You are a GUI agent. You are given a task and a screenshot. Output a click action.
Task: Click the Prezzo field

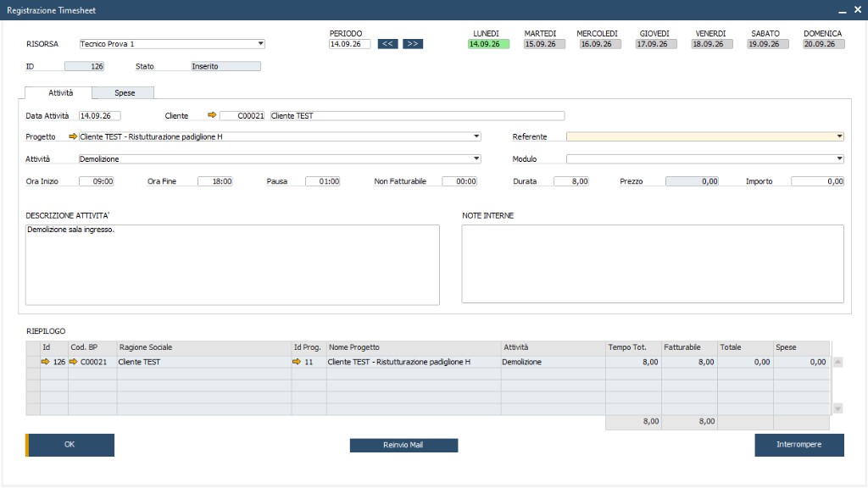click(692, 181)
